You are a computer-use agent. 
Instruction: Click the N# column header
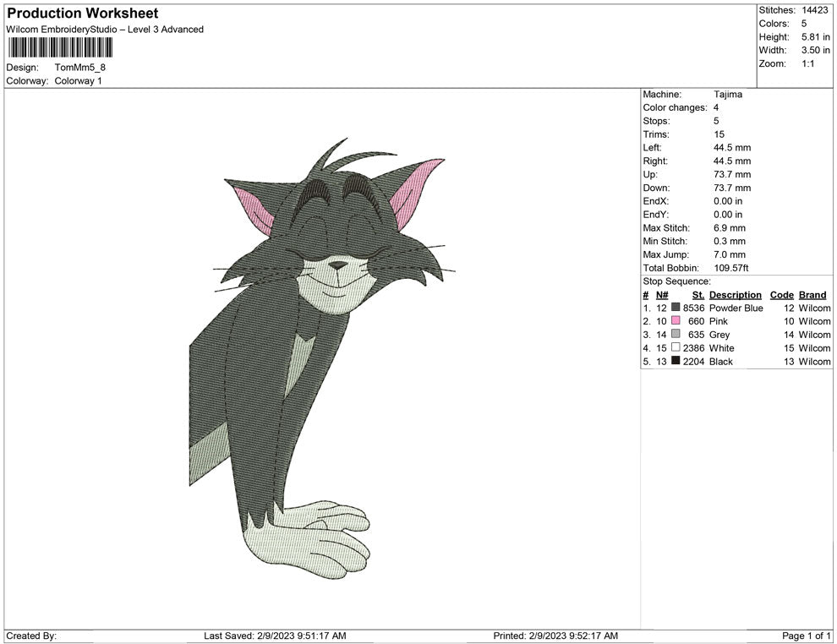click(662, 295)
